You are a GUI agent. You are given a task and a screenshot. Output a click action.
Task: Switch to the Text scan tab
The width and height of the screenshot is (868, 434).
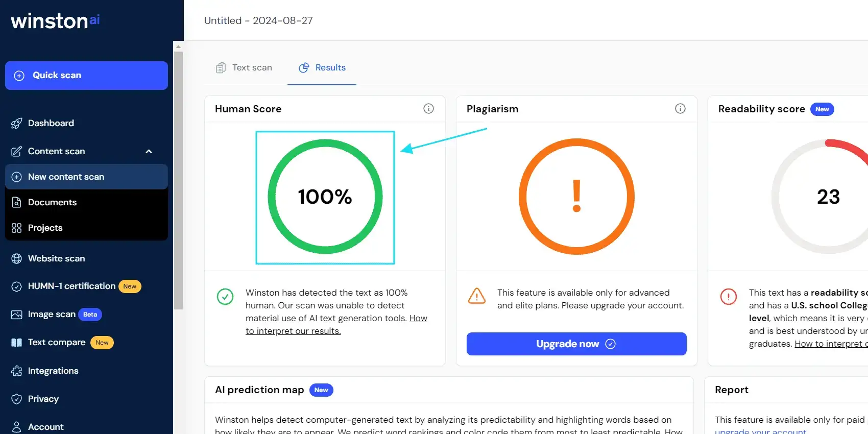244,68
